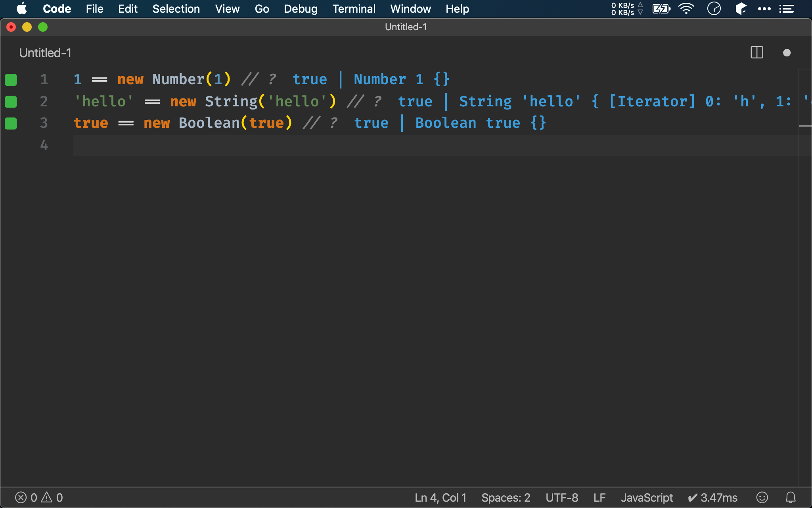Open the Selection menu
Image resolution: width=812 pixels, height=508 pixels.
[x=176, y=9]
